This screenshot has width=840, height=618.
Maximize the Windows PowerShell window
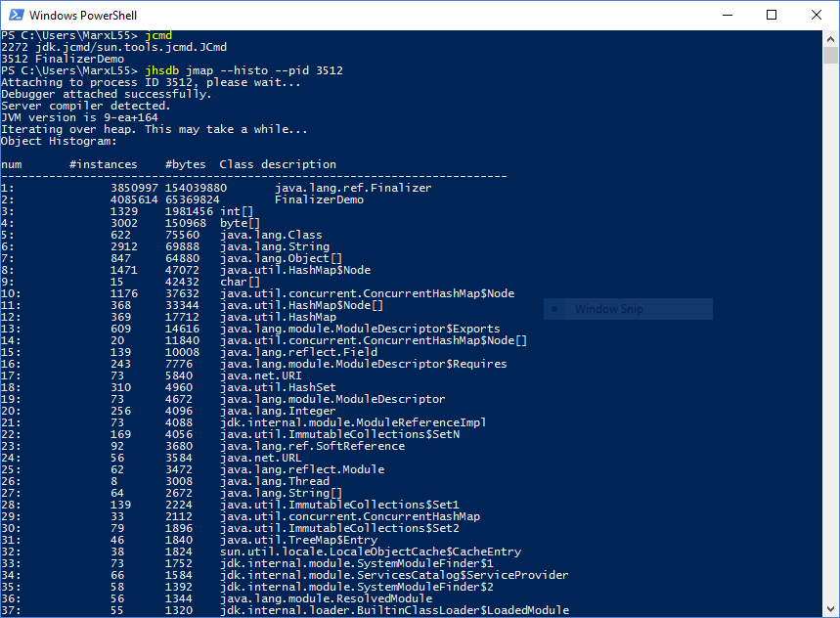point(772,15)
